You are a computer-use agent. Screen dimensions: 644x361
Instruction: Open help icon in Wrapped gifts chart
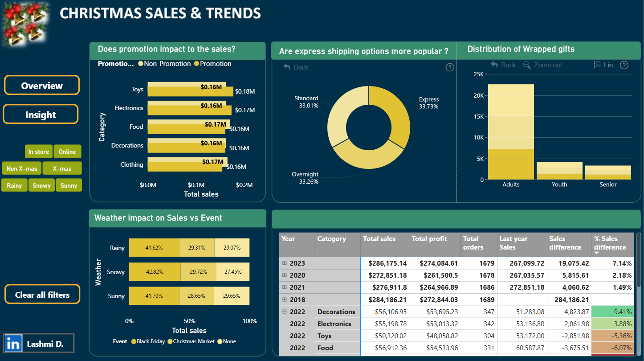click(x=624, y=65)
